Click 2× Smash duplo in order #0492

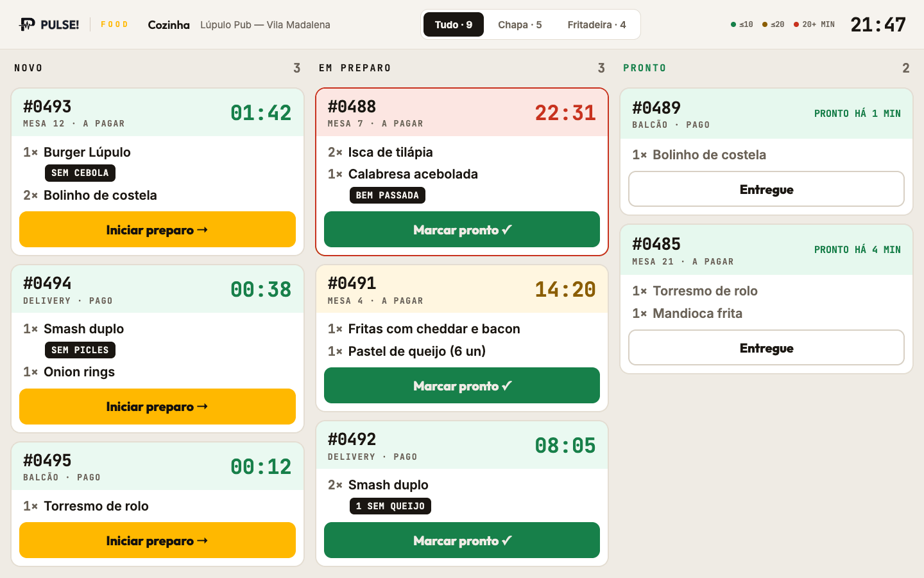[378, 485]
